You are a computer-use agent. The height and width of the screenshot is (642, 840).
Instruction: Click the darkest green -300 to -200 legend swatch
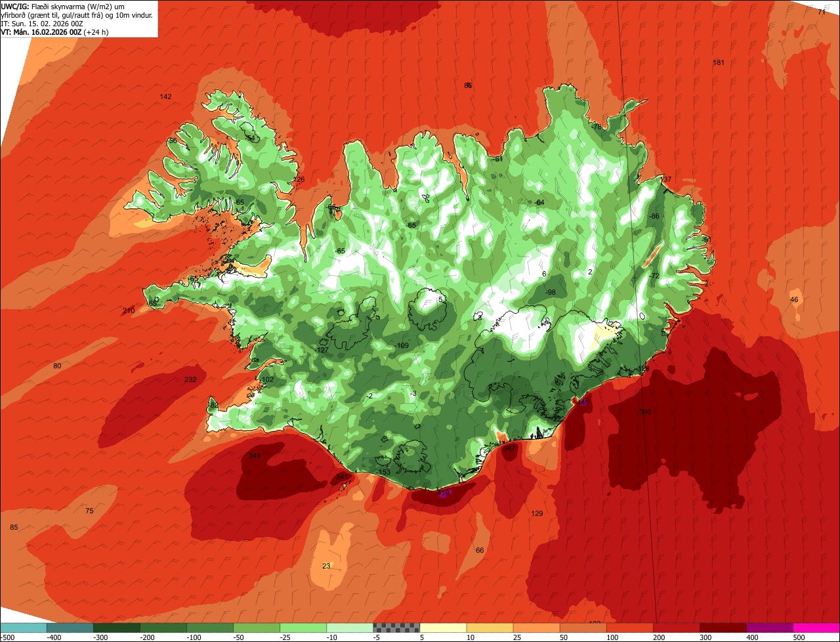(x=117, y=628)
